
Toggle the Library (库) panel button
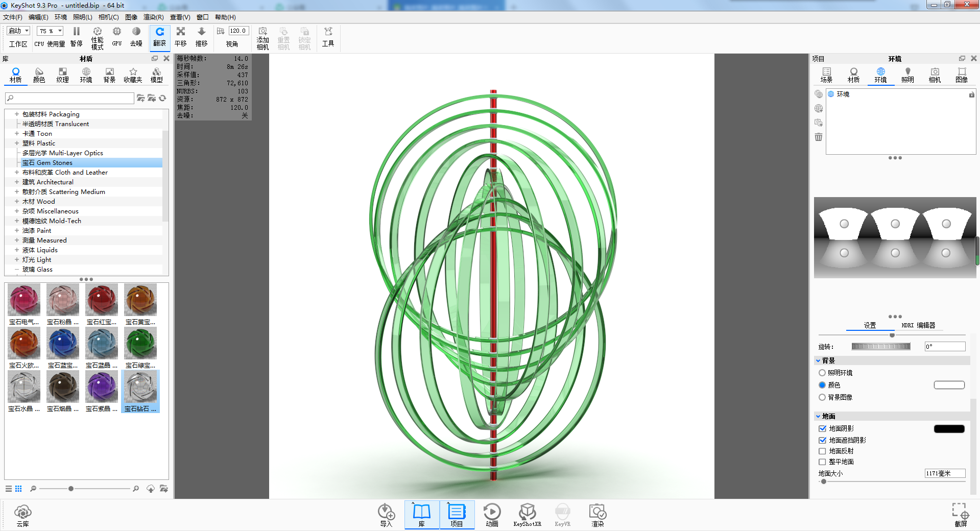pyautogui.click(x=422, y=515)
